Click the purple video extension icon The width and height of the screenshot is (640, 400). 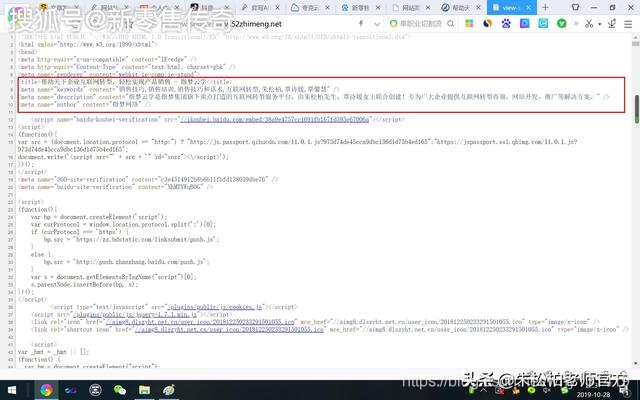click(524, 24)
